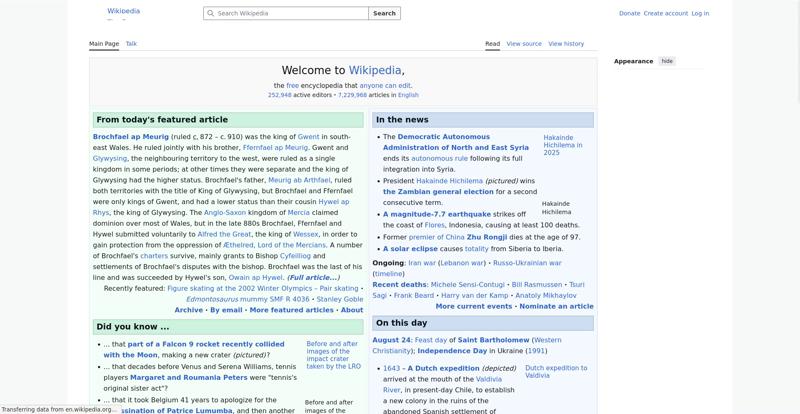Click the Log in link
The width and height of the screenshot is (800, 414).
(700, 13)
